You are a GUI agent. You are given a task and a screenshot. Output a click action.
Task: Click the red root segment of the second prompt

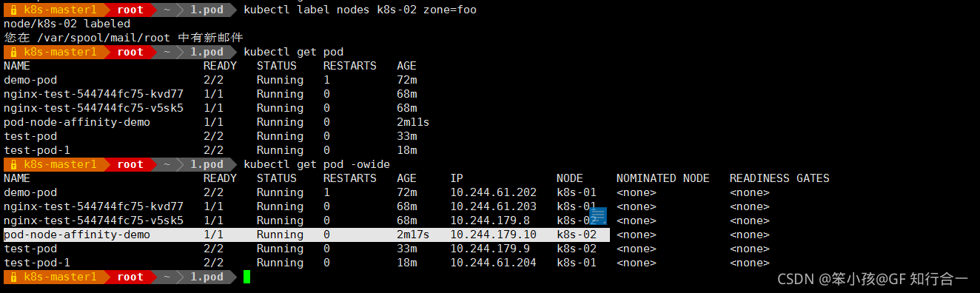tap(130, 52)
